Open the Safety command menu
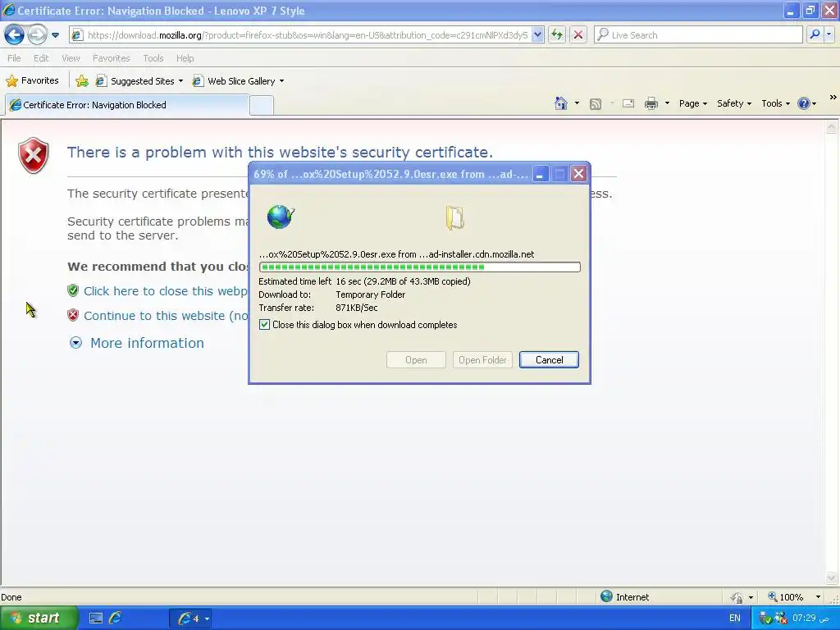840x630 pixels. (x=734, y=103)
